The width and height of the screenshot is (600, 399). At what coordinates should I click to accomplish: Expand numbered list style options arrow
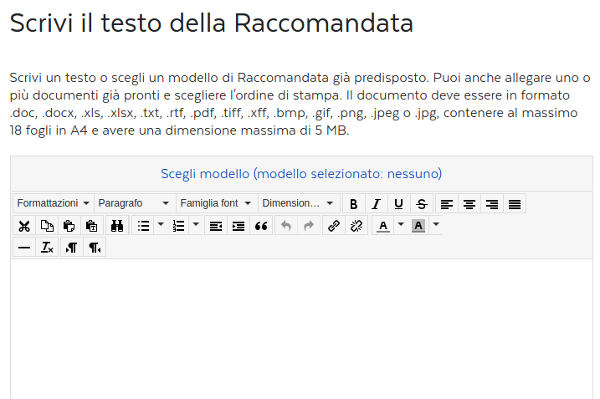[196, 225]
